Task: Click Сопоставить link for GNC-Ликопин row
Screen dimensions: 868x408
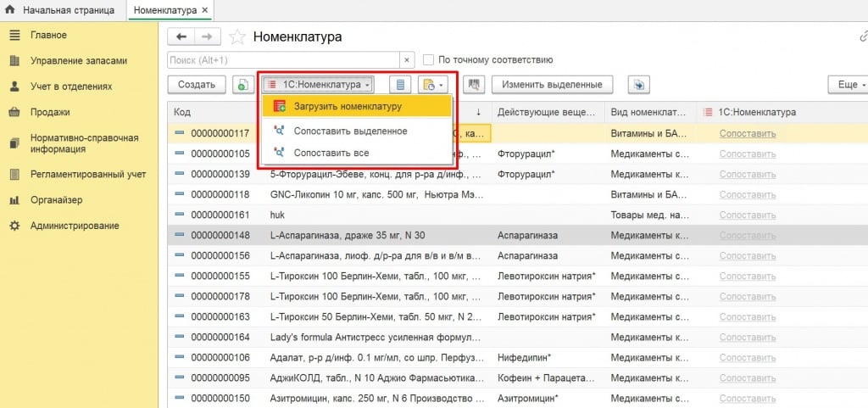Action: pyautogui.click(x=747, y=193)
